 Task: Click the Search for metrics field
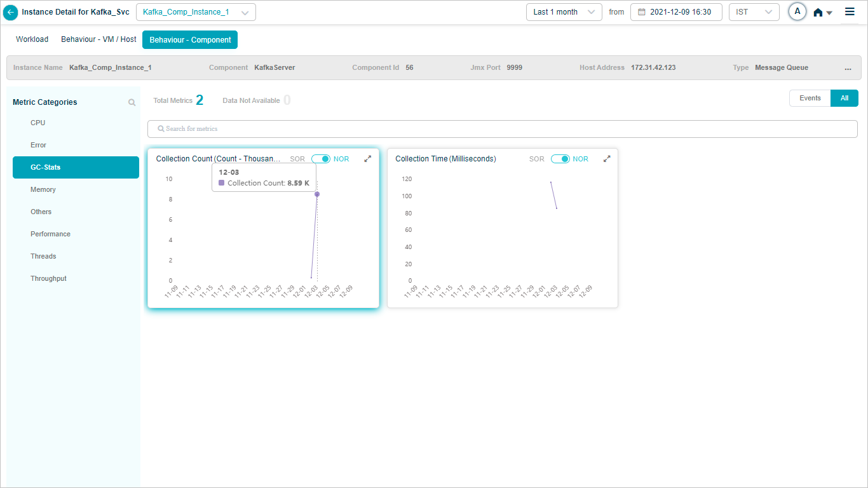pyautogui.click(x=502, y=128)
